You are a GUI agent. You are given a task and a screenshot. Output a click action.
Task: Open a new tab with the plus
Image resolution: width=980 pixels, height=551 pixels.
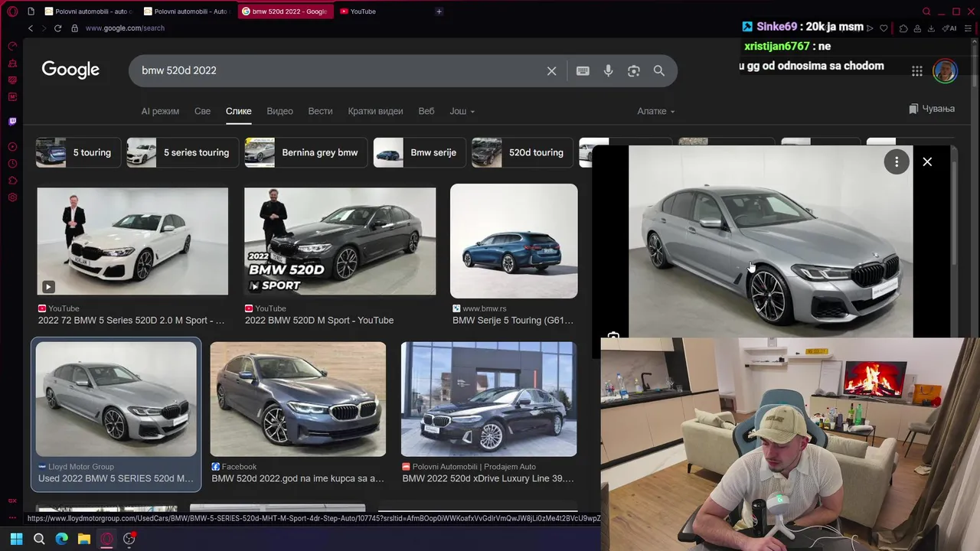click(x=439, y=11)
